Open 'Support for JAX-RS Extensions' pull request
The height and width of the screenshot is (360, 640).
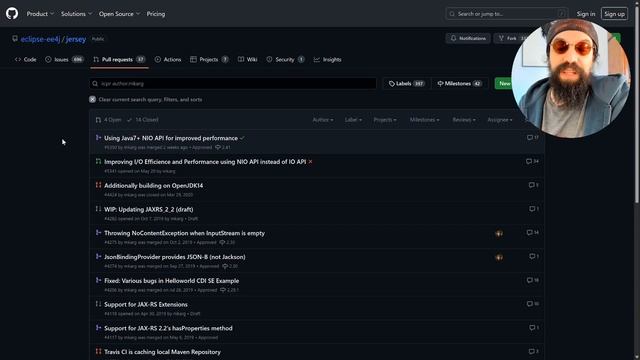(146, 304)
